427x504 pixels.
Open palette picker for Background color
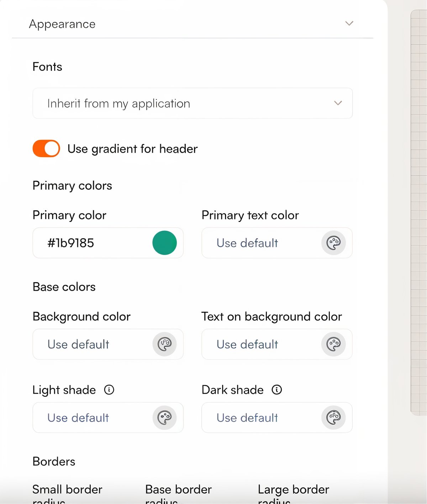(x=164, y=344)
